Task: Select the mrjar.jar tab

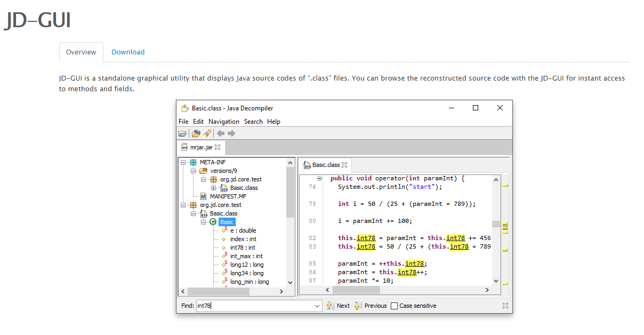Action: click(x=202, y=147)
